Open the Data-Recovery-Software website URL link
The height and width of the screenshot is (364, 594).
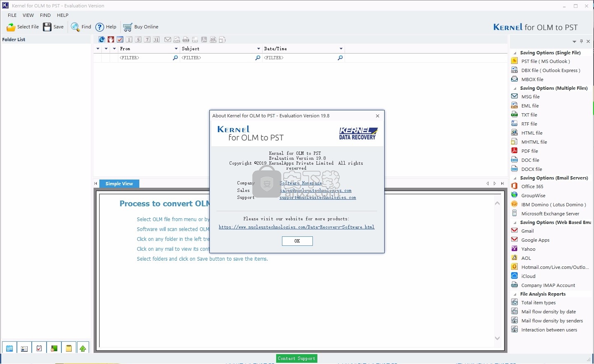click(296, 227)
